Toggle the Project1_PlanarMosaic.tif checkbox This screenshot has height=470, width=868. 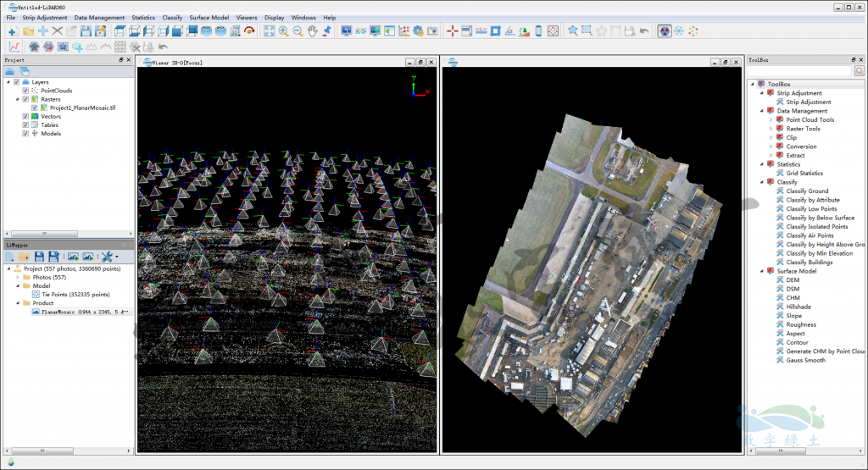pos(35,108)
